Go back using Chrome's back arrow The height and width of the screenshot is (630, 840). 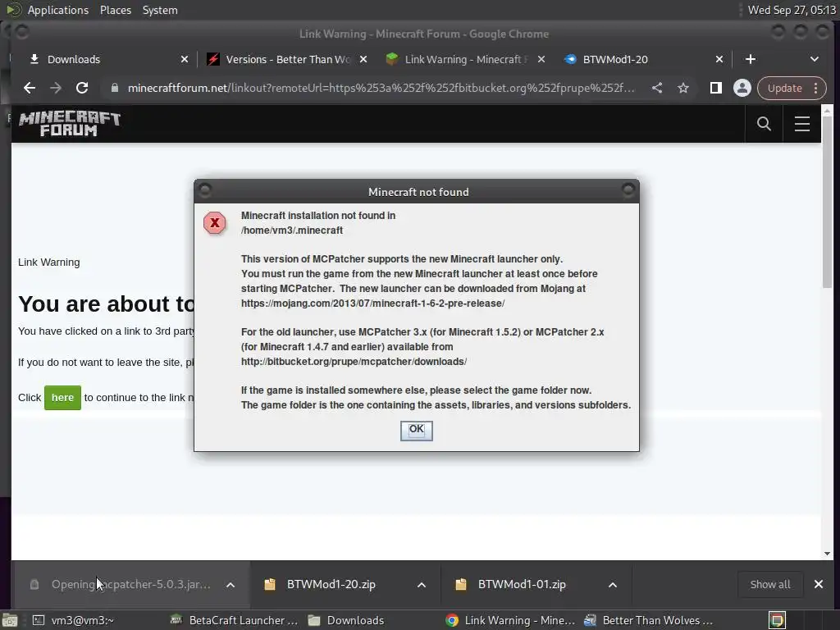coord(30,88)
